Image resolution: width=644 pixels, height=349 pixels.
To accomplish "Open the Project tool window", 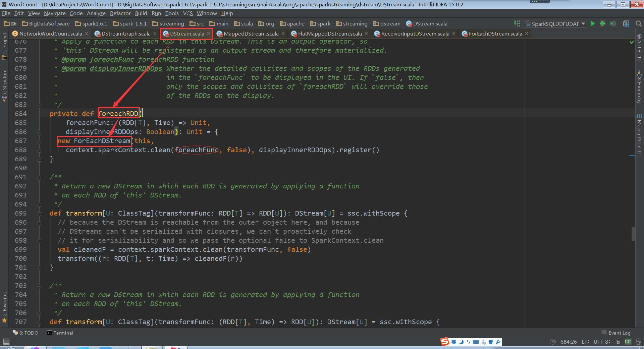I will [4, 46].
